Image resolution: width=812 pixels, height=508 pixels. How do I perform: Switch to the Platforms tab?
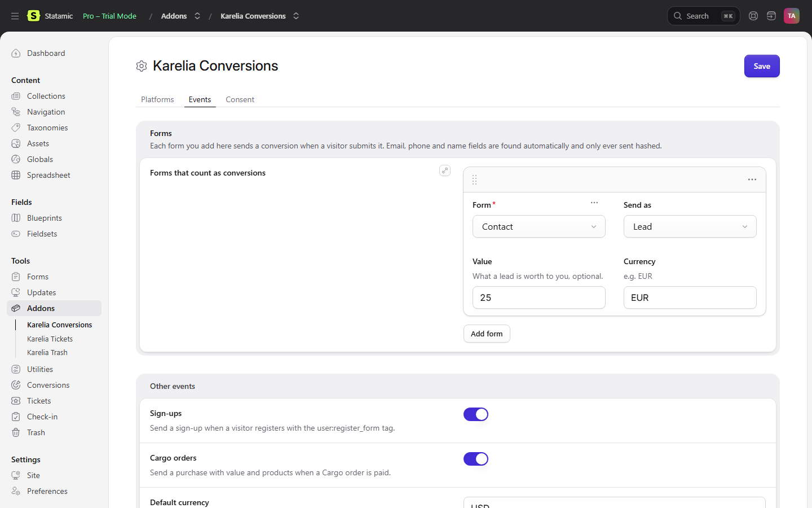(157, 99)
